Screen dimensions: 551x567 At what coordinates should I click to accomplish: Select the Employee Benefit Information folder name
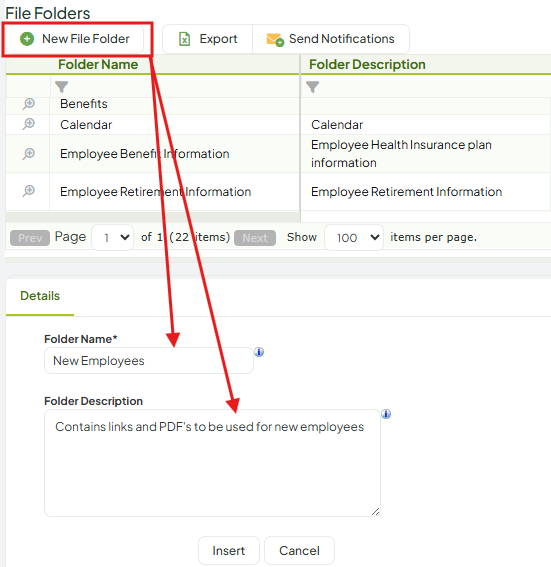tap(145, 154)
